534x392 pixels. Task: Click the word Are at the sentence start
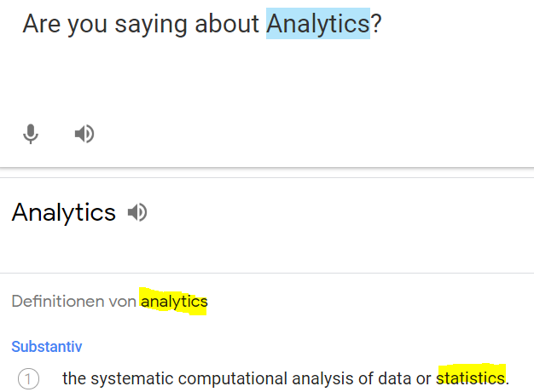pyautogui.click(x=40, y=24)
